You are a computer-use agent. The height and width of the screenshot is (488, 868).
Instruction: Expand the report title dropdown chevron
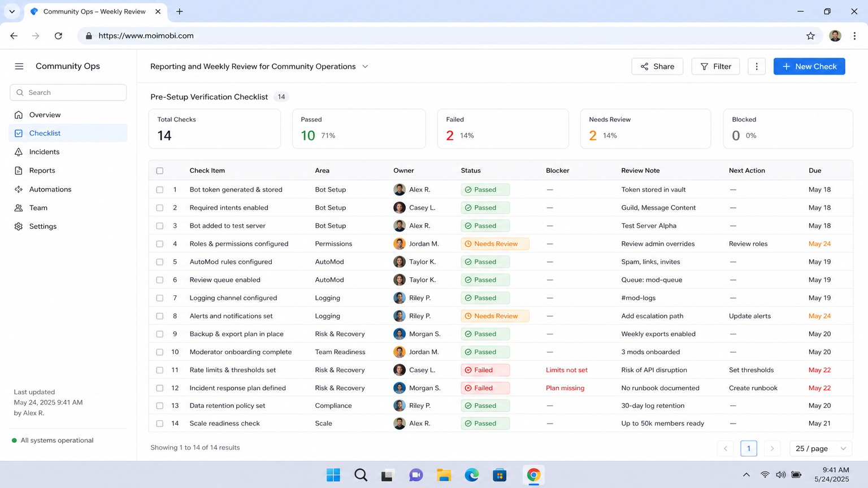[365, 67]
